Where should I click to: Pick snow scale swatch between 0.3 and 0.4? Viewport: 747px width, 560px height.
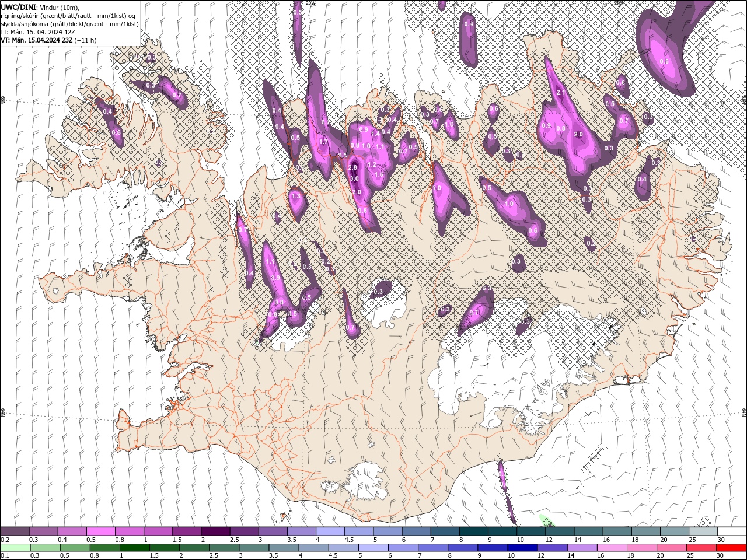click(x=43, y=531)
